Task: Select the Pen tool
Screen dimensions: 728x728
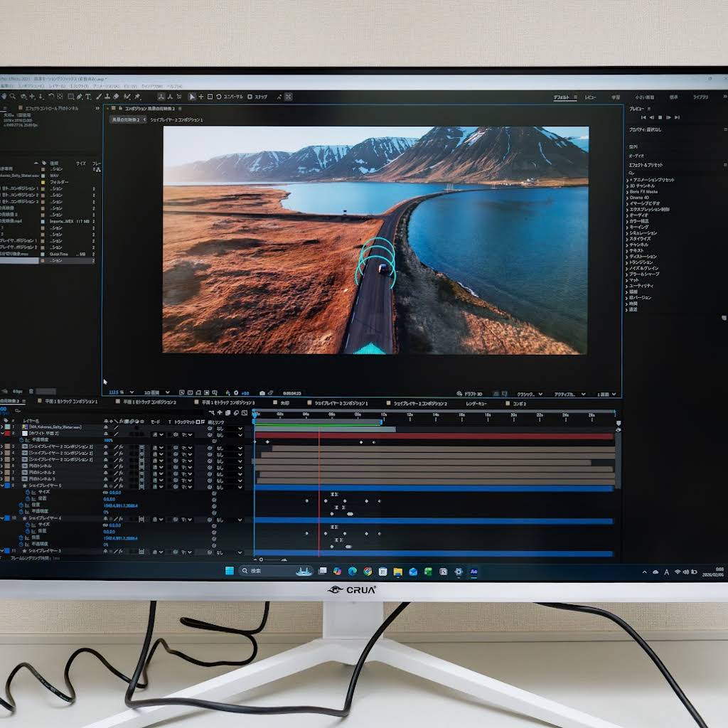Action: pos(80,97)
